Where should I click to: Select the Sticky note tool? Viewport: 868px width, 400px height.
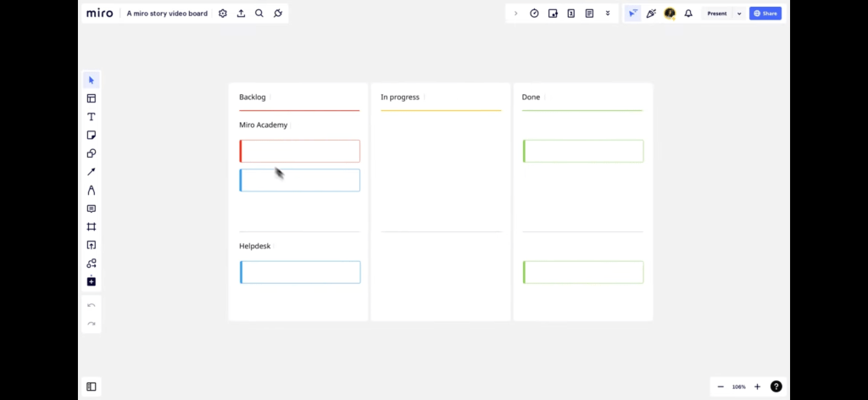point(92,135)
